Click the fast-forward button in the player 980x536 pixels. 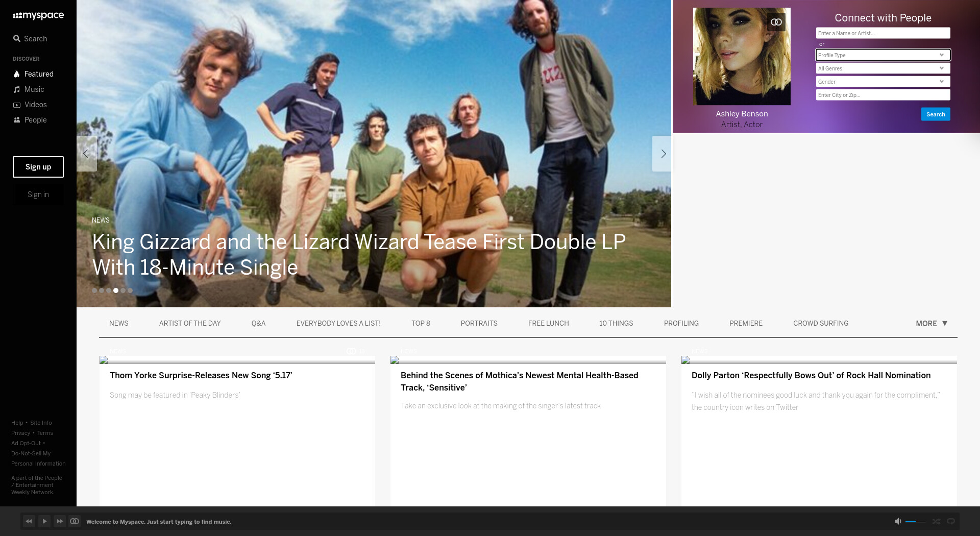click(x=60, y=521)
